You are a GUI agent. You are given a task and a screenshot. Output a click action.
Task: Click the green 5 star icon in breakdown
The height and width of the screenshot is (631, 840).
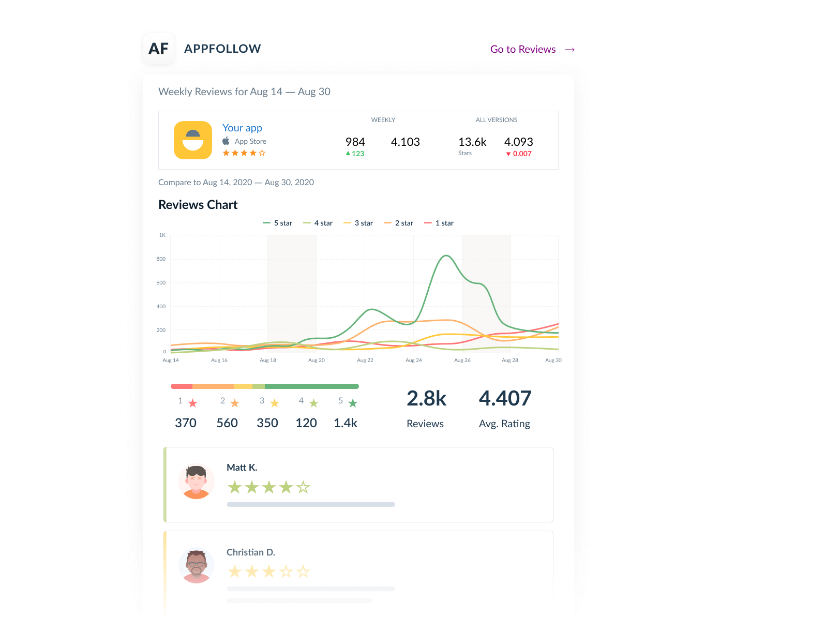[353, 403]
